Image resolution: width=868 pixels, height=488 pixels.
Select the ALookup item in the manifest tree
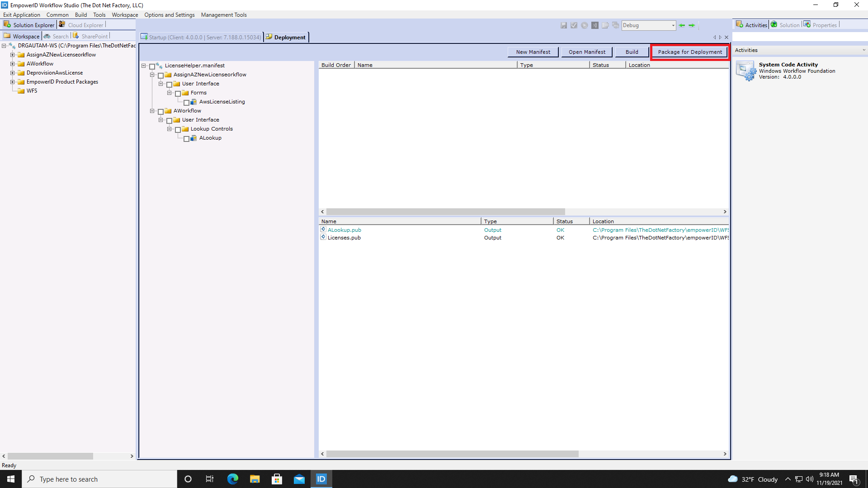210,138
